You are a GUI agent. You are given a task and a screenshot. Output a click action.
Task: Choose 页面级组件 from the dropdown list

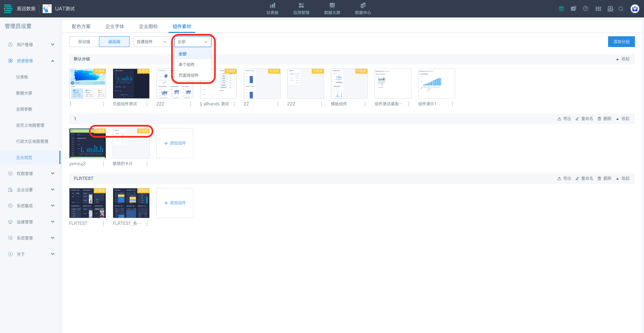point(189,75)
